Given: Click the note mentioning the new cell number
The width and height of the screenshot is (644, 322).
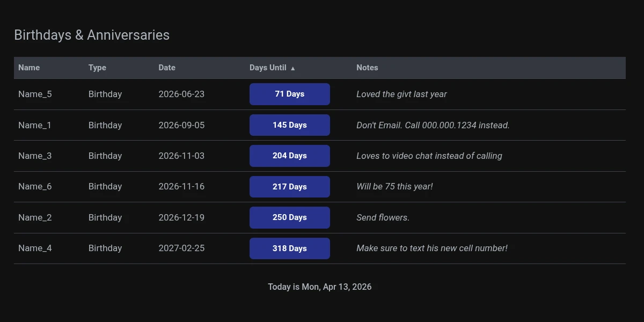Looking at the screenshot, I should click(433, 248).
